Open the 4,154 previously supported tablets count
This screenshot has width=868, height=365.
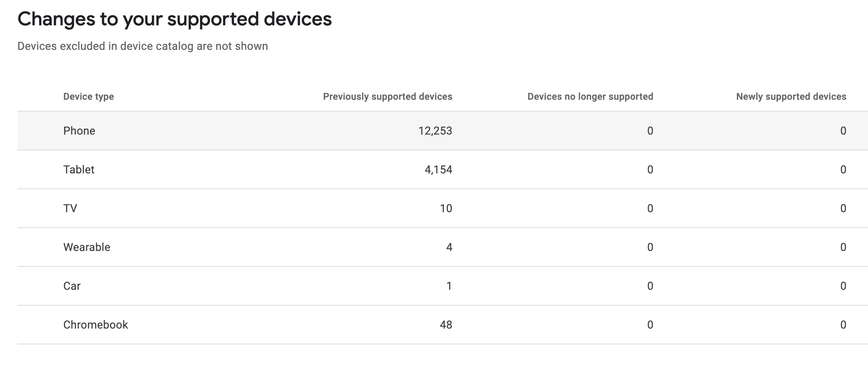tap(438, 170)
